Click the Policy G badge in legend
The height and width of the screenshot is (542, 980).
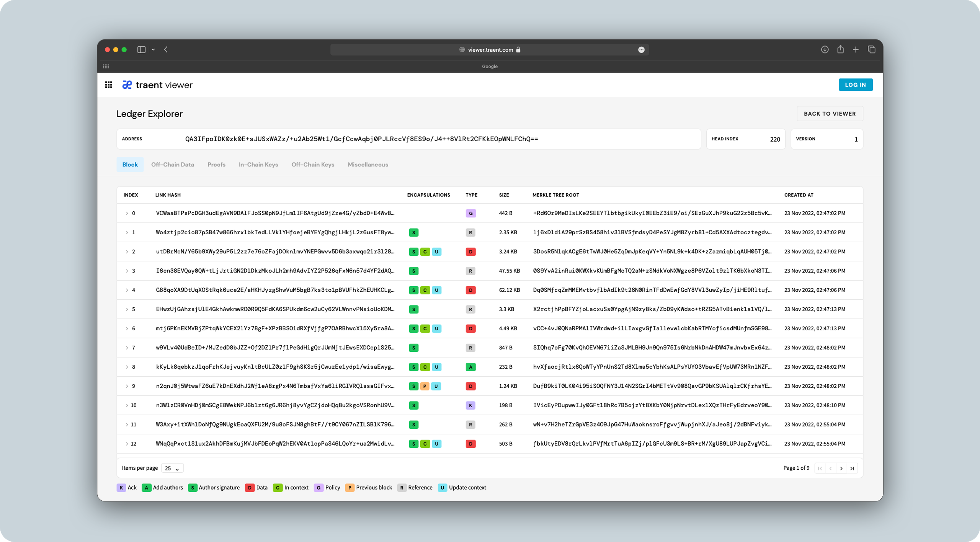tap(318, 488)
